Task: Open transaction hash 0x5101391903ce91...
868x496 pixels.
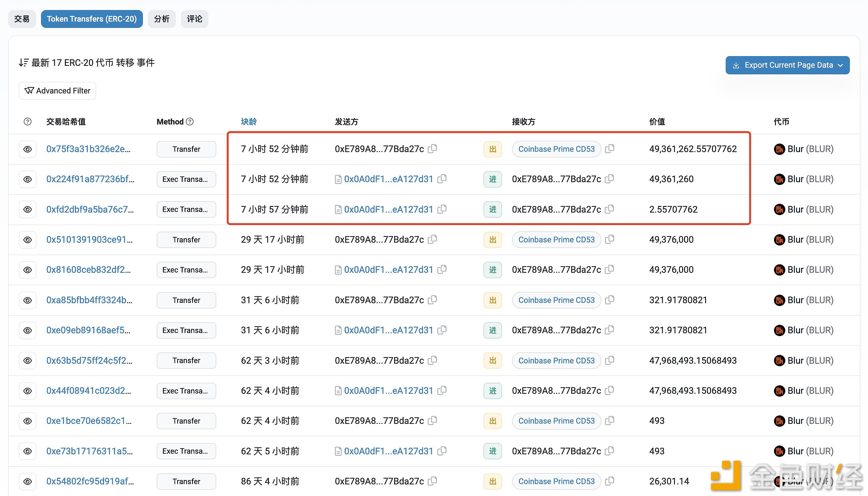Action: point(90,240)
